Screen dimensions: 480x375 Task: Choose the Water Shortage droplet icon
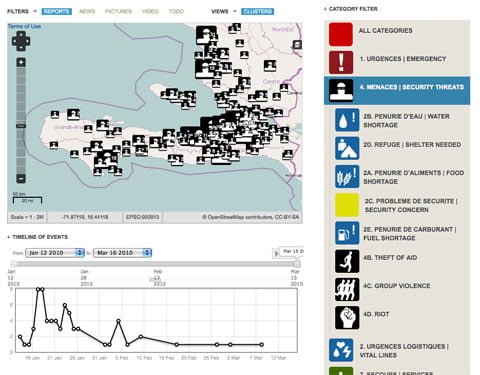347,120
